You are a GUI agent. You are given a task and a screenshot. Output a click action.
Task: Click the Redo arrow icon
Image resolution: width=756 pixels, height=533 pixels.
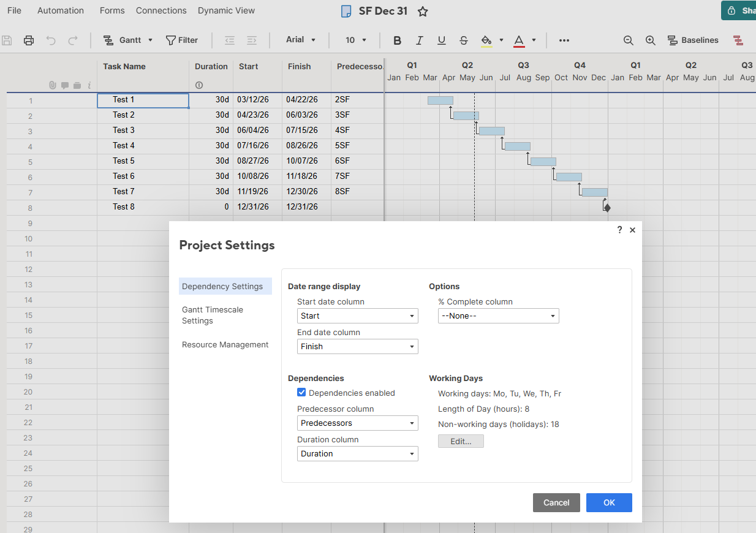pos(73,40)
